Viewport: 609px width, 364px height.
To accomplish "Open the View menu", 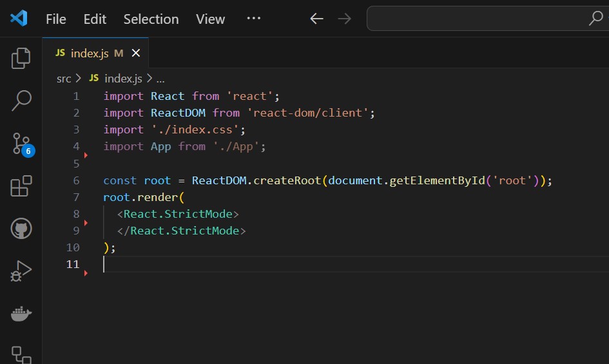I will click(x=211, y=19).
